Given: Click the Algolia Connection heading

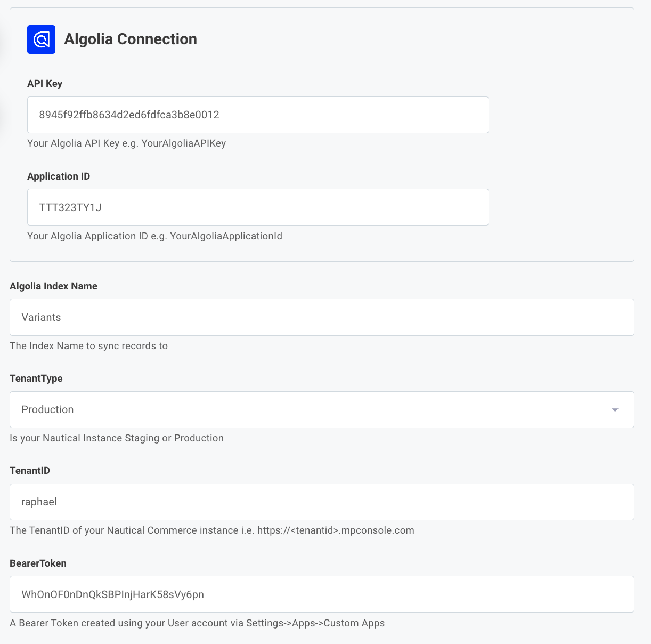Looking at the screenshot, I should 131,39.
